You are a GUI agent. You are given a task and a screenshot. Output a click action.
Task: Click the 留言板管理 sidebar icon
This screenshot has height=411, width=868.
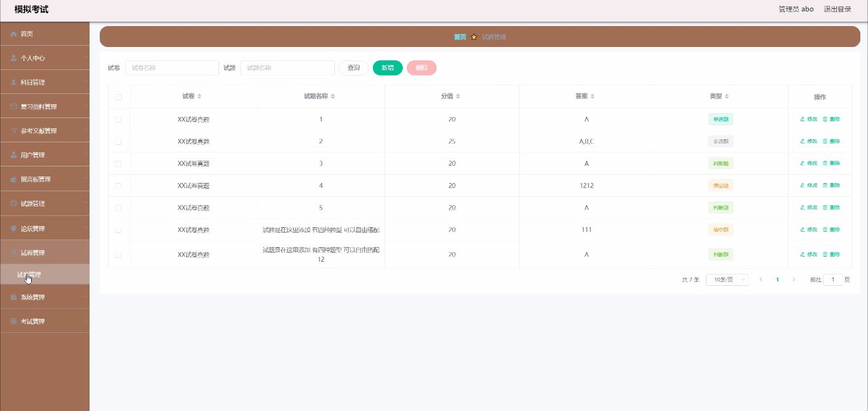coord(14,179)
